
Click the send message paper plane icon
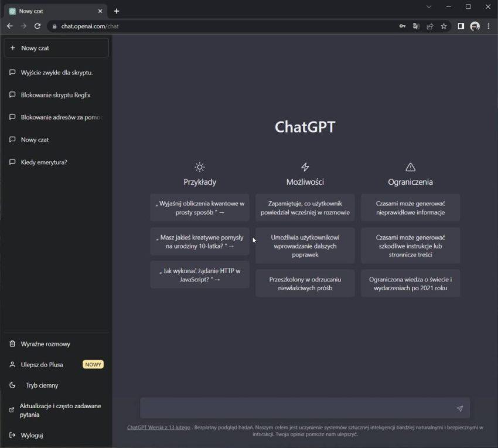point(458,408)
